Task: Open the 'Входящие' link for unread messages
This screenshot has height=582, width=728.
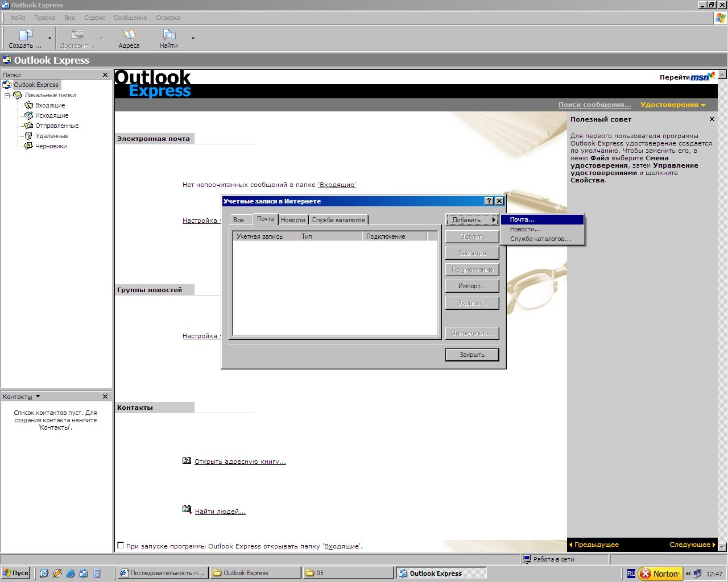Action: click(x=337, y=185)
